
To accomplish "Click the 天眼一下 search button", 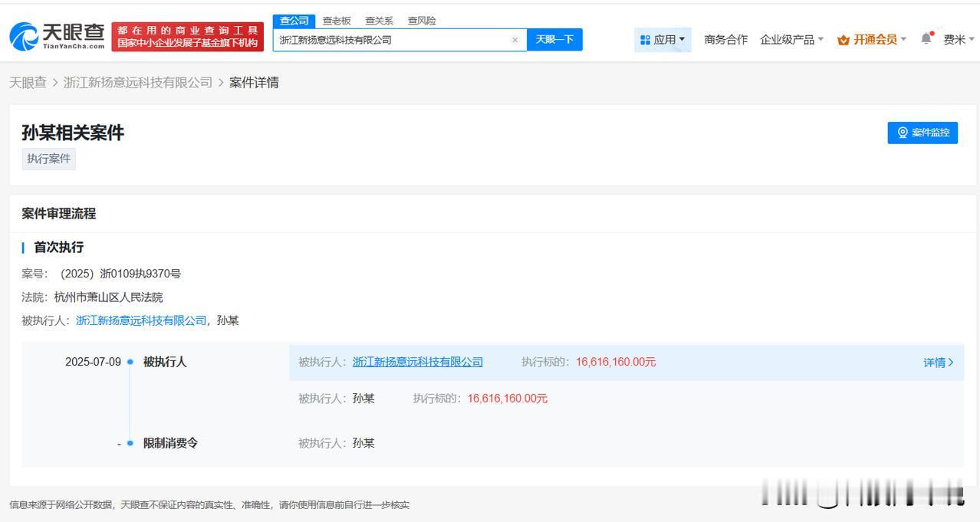I will [x=554, y=40].
